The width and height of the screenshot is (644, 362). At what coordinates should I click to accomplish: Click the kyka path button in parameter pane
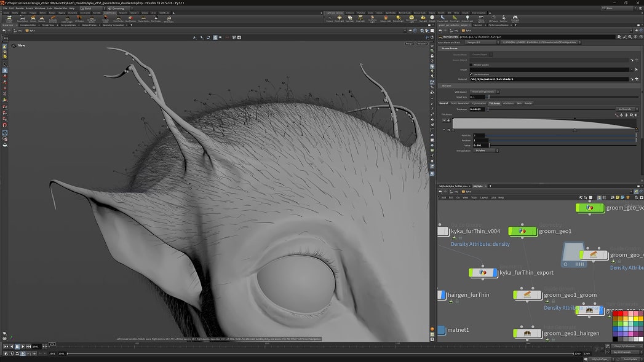(466, 30)
